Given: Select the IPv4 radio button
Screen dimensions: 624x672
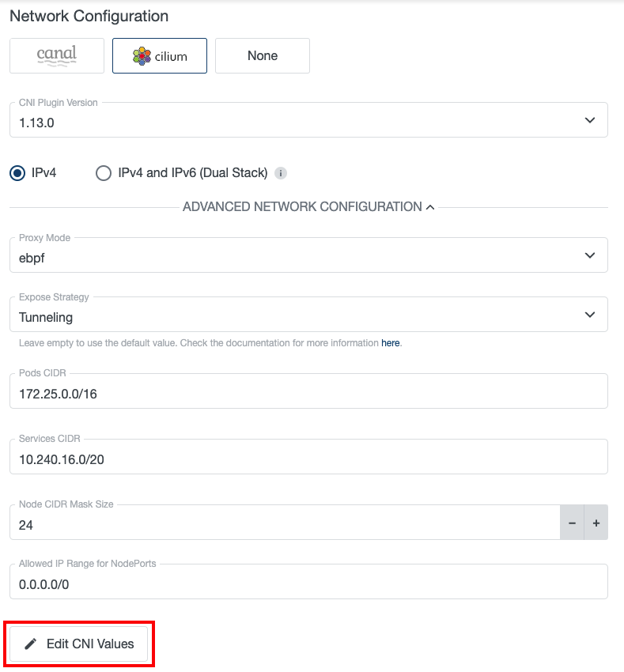Looking at the screenshot, I should [17, 173].
